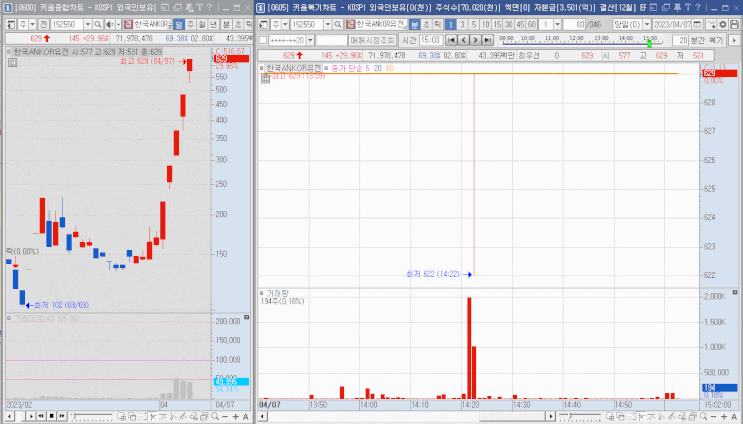
Task: Select the 1-minute interval button
Action: [x=451, y=24]
